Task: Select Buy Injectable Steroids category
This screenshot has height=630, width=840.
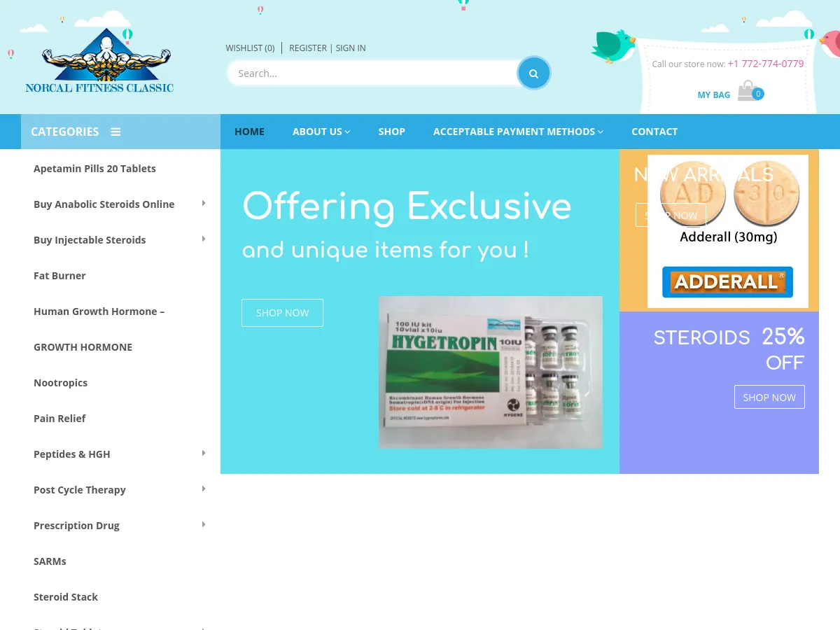Action: click(90, 240)
